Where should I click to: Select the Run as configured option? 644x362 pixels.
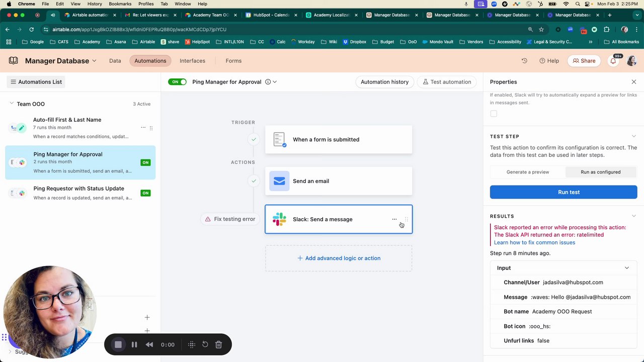coord(601,172)
